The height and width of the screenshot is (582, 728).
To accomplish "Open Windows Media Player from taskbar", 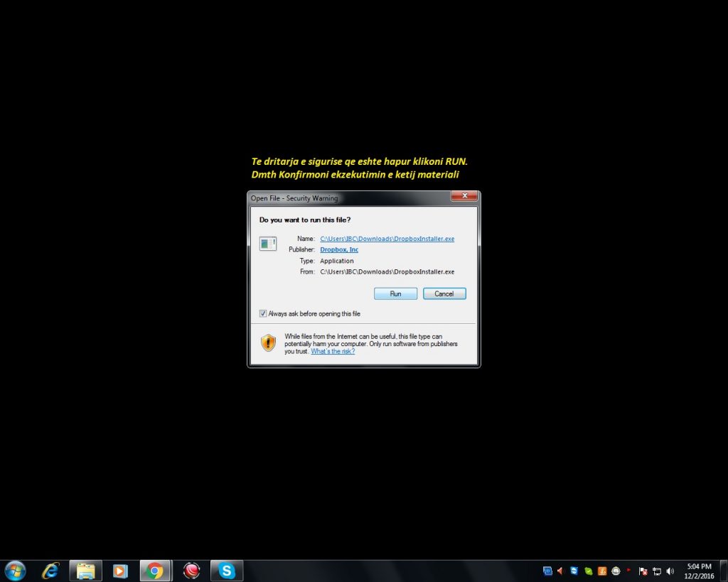I will pyautogui.click(x=120, y=571).
